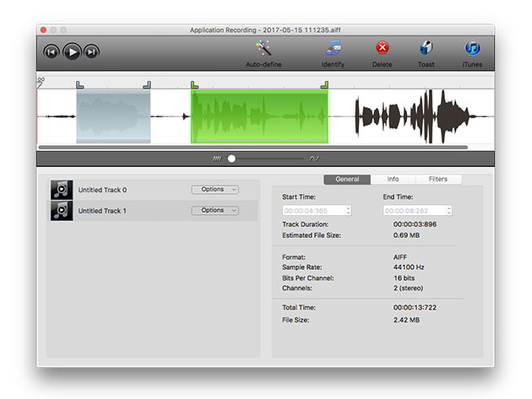The image size is (532, 399).
Task: Open Options dropdown for Untitled Track 0
Action: tap(215, 190)
